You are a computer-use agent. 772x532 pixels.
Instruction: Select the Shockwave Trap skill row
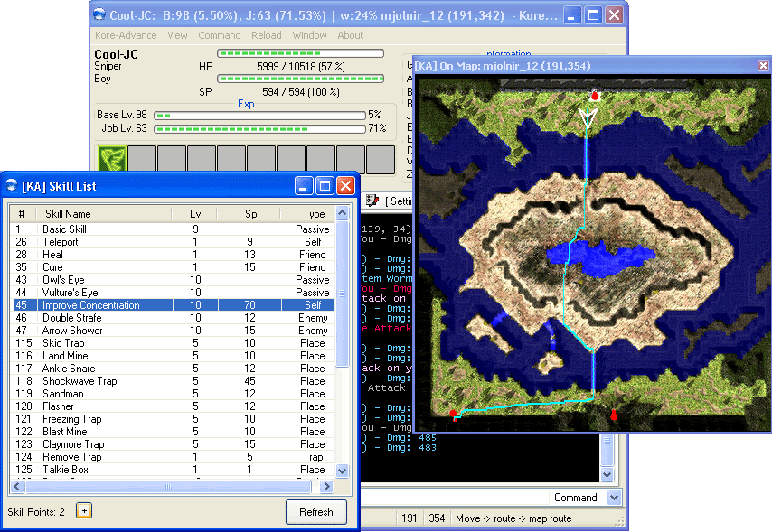pos(173,381)
